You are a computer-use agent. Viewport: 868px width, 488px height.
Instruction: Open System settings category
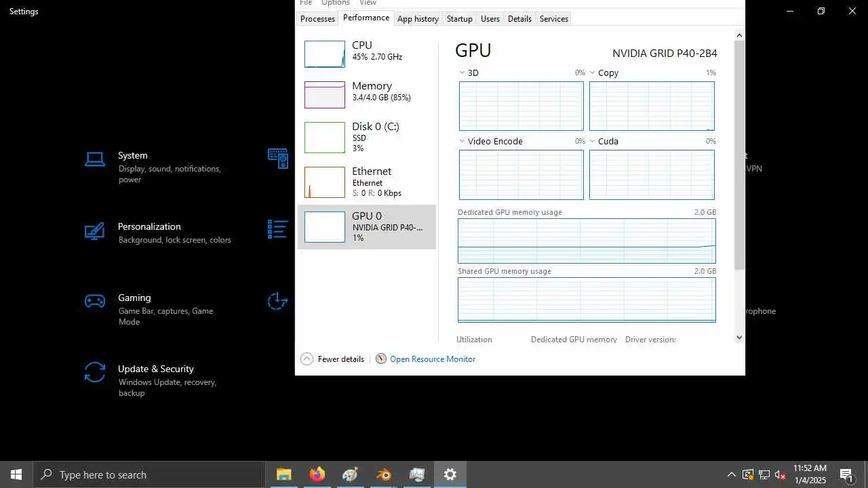pos(159,167)
